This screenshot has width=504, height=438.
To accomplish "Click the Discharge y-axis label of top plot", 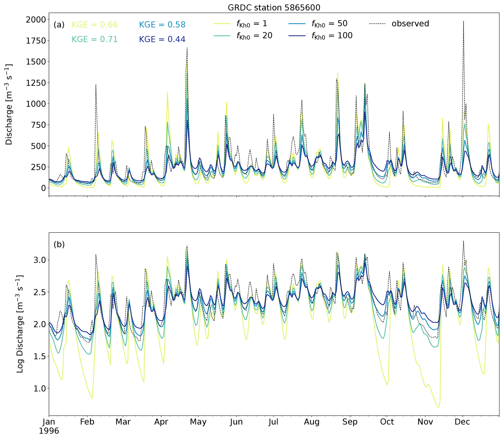I will pyautogui.click(x=9, y=105).
